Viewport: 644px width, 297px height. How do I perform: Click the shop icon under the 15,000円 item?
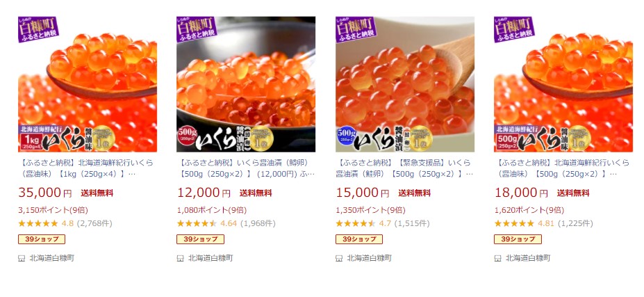(x=339, y=258)
